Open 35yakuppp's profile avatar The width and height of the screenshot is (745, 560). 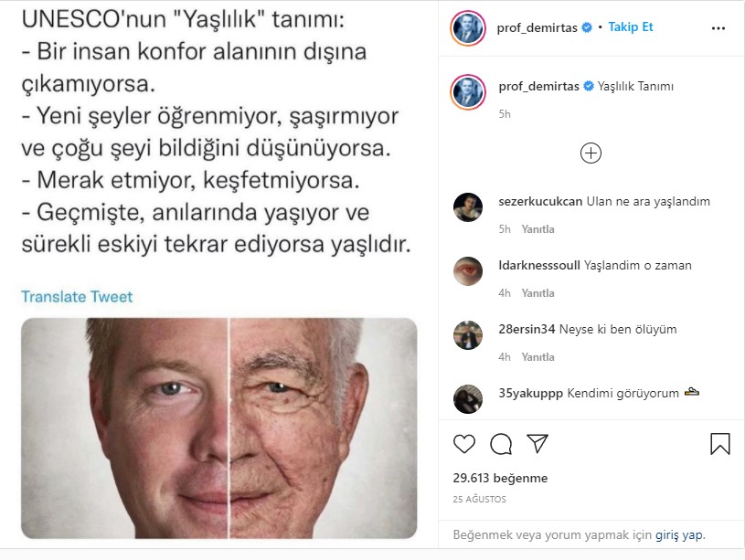[x=468, y=399]
